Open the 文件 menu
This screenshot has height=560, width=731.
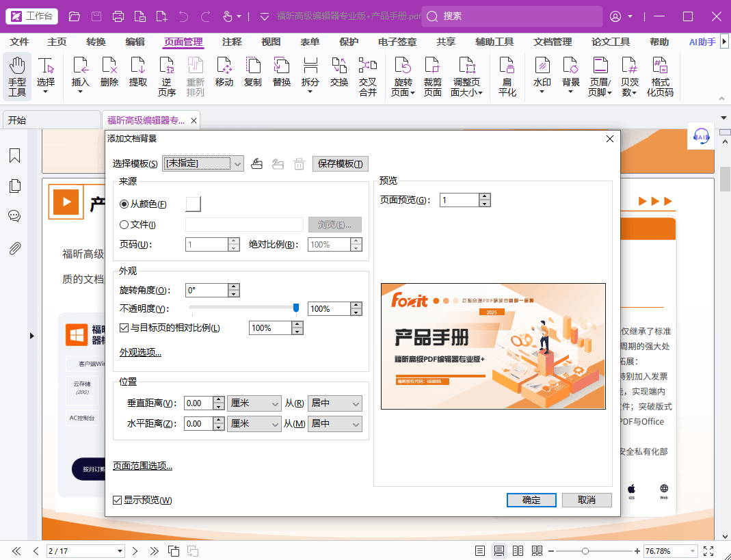pyautogui.click(x=20, y=42)
